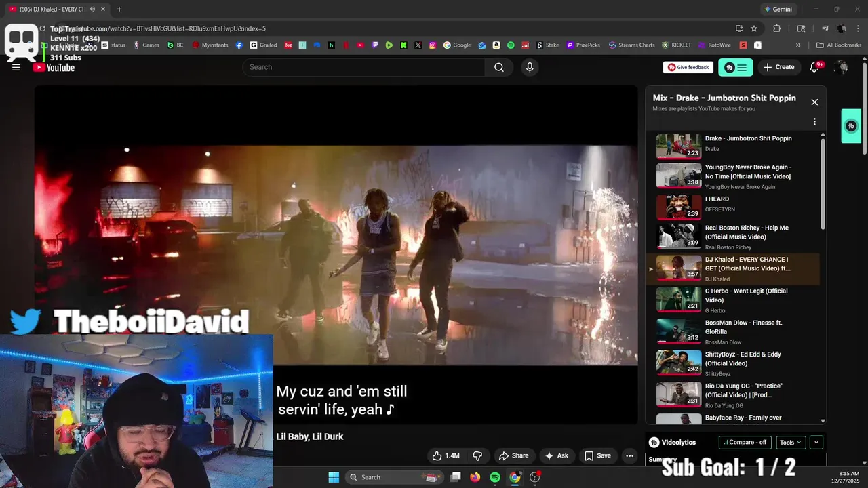Click the install app icon in address bar
The height and width of the screenshot is (488, 868).
point(739,28)
